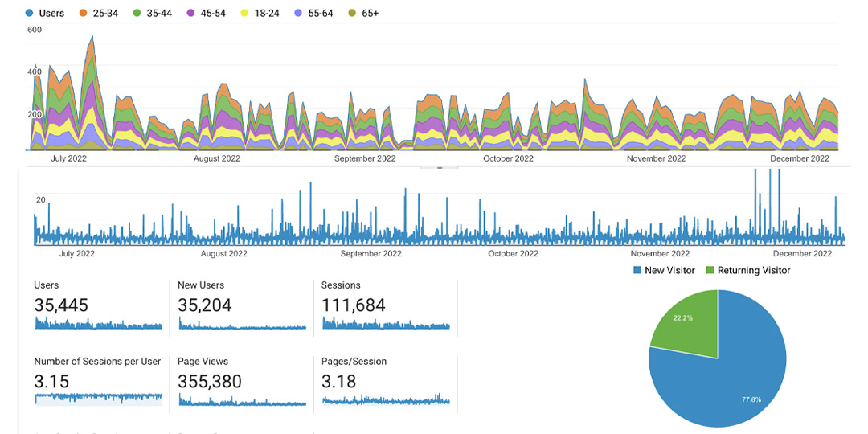Open the sparkline under 111,684
Viewport: 868px width, 434px height.
tap(386, 323)
